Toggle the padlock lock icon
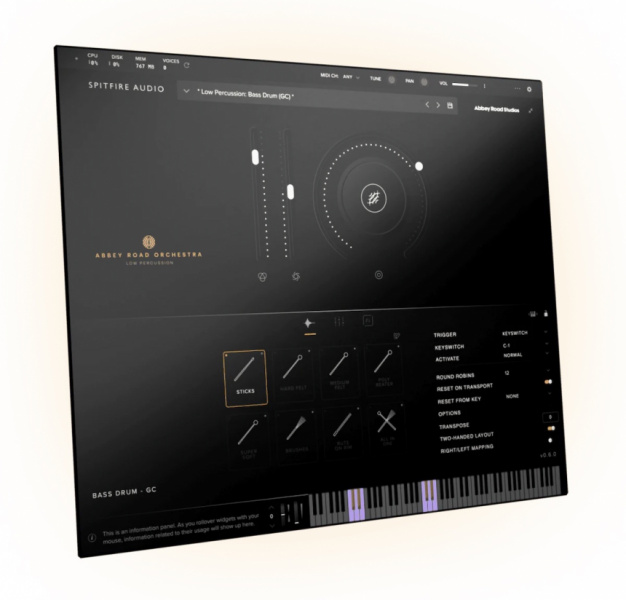626x600 pixels. [x=546, y=313]
